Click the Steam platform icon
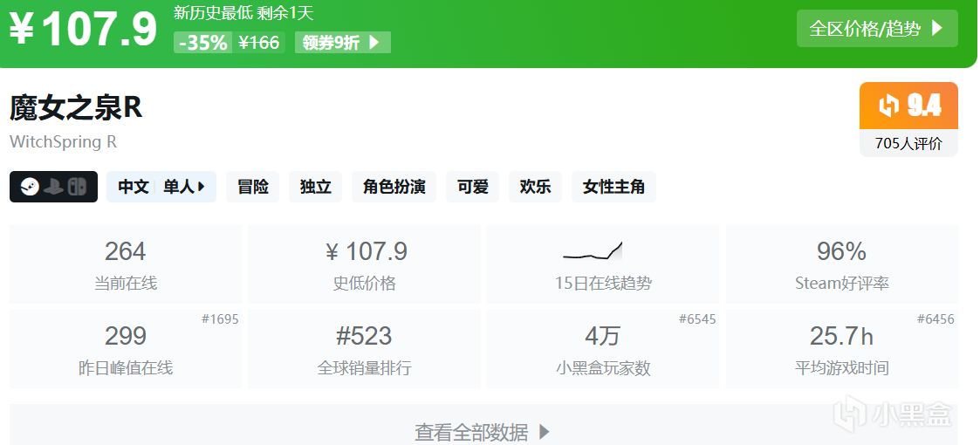980x445 pixels. pyautogui.click(x=30, y=187)
